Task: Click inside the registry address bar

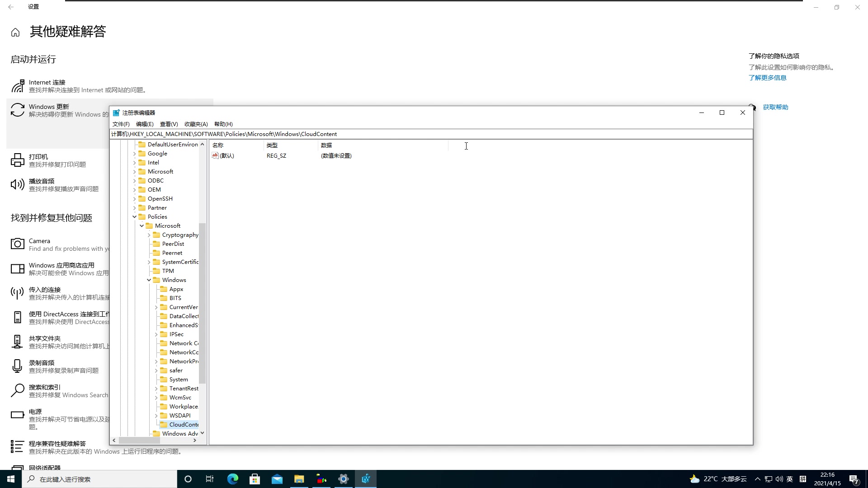Action: pos(407,134)
